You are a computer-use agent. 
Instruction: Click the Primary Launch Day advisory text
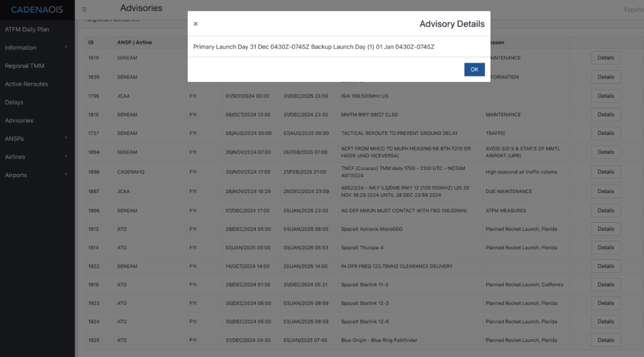click(314, 46)
